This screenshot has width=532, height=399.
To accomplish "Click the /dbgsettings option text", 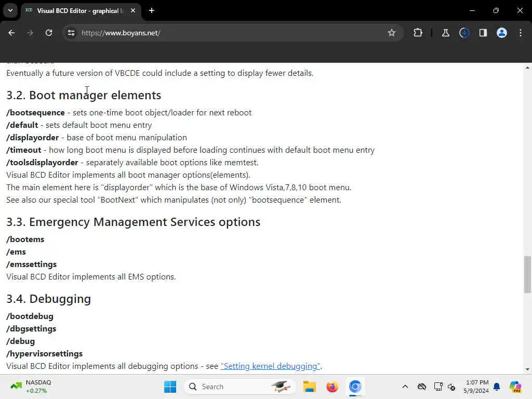I will tap(31, 329).
